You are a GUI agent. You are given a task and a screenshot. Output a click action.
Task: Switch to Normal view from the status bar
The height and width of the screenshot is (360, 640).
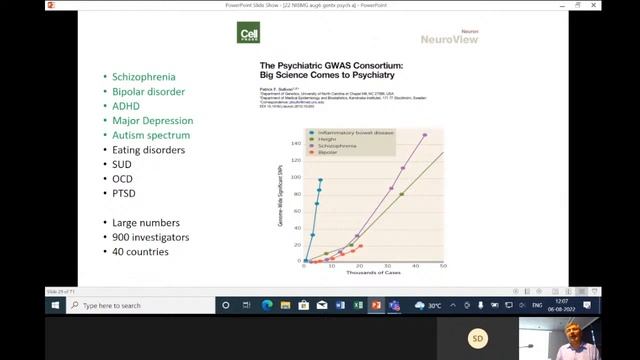click(555, 291)
